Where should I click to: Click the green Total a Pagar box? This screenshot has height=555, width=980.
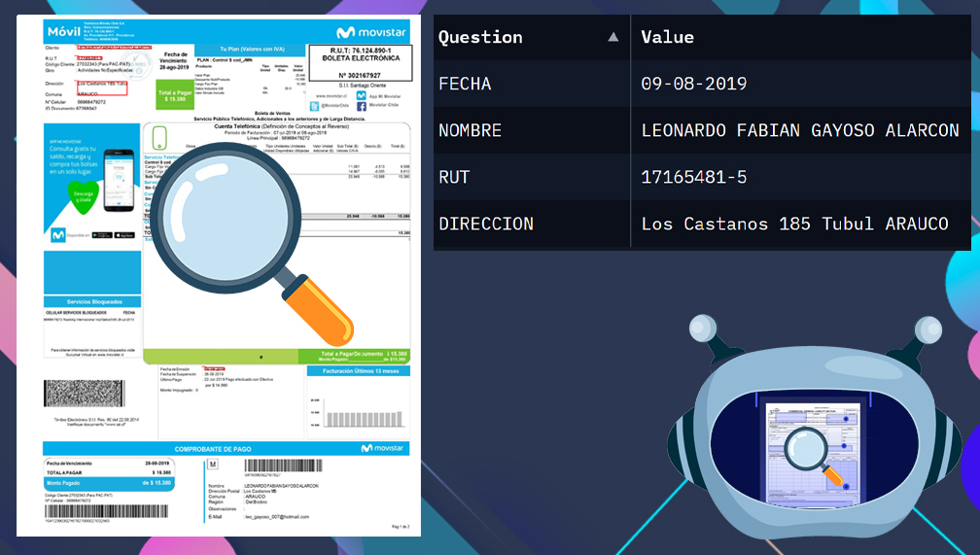click(x=175, y=95)
